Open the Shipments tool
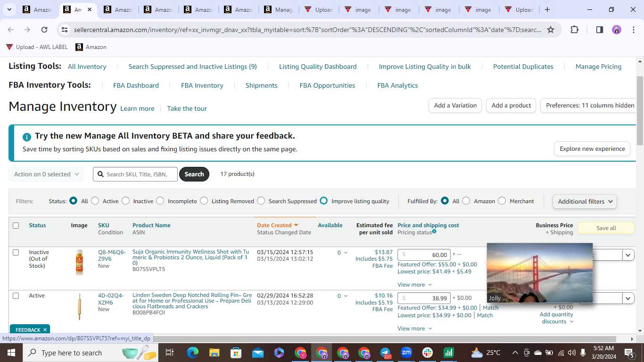The image size is (644, 362). [x=261, y=85]
